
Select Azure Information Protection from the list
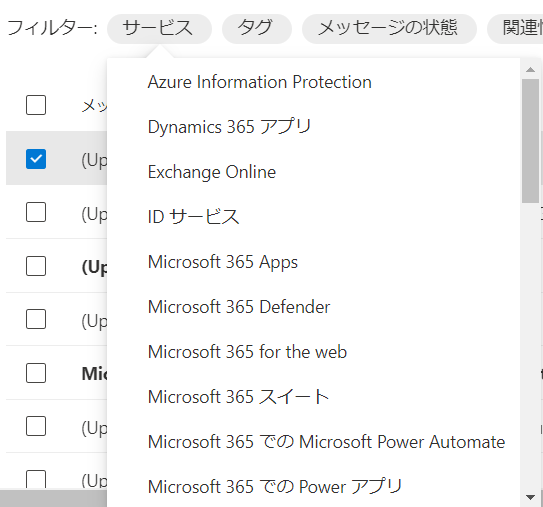[260, 82]
